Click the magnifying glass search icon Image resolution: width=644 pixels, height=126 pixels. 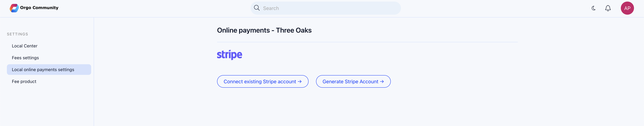(x=257, y=8)
